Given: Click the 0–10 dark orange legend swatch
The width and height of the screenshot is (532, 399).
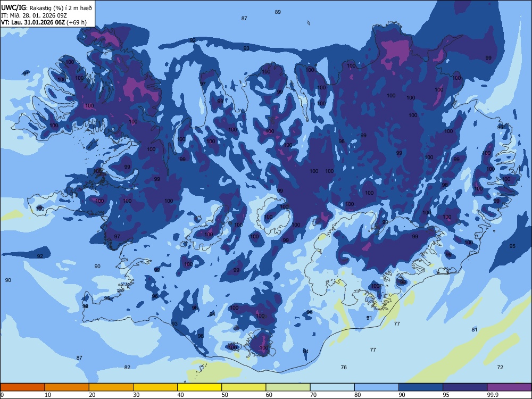Looking at the screenshot, I should (x=22, y=387).
